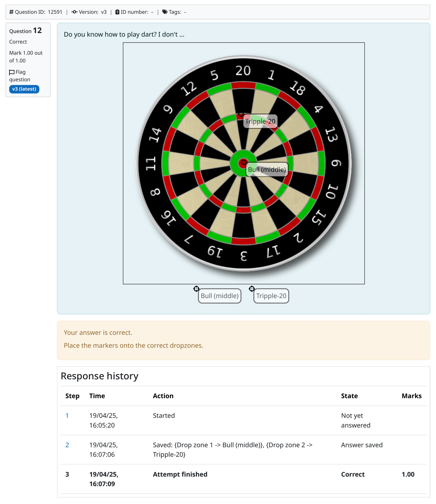Open response history step 1 link
This screenshot has width=436, height=504.
67,416
